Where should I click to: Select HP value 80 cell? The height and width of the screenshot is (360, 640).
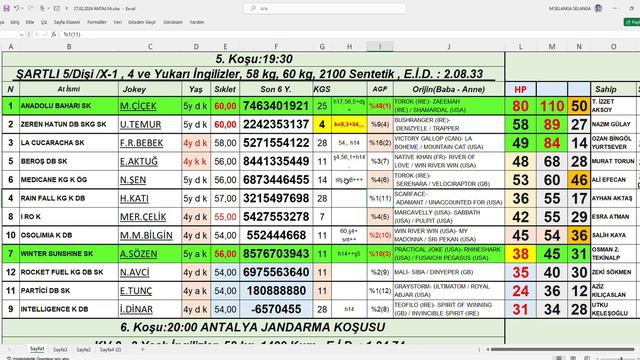(520, 106)
